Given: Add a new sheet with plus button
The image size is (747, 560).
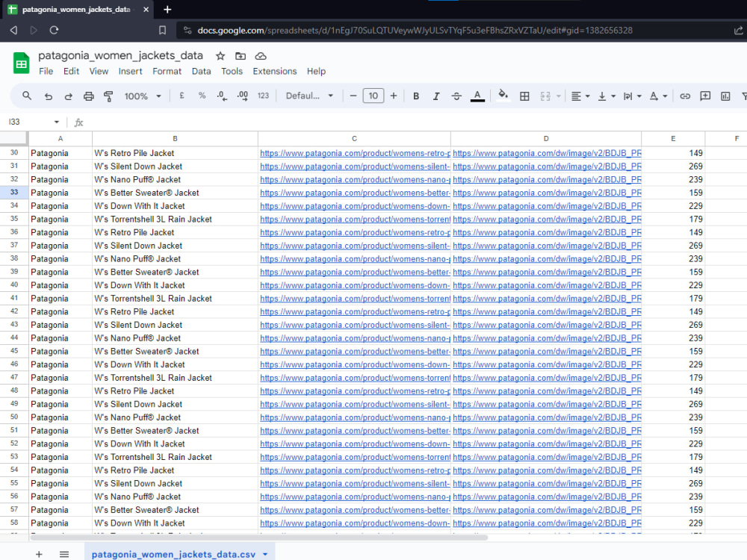Looking at the screenshot, I should [39, 554].
